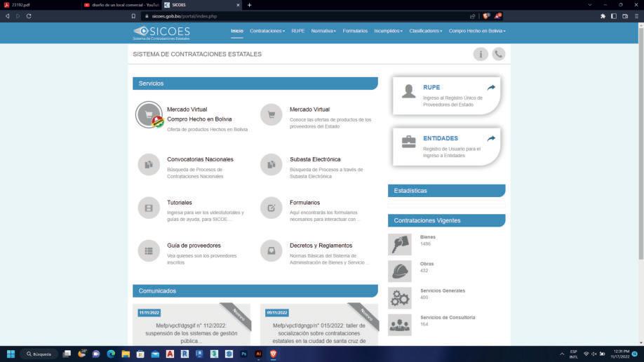The height and width of the screenshot is (362, 644).
Task: Select the Inicio navigation item
Action: (x=237, y=31)
